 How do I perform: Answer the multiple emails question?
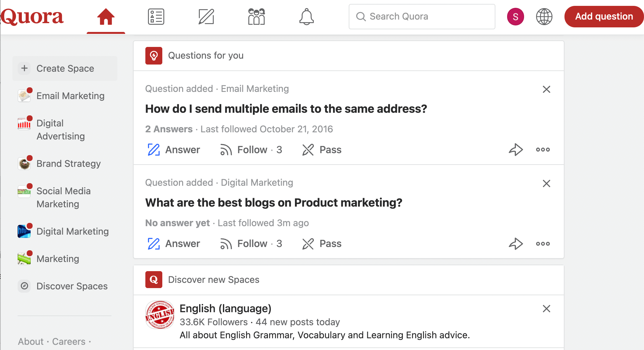pyautogui.click(x=173, y=150)
